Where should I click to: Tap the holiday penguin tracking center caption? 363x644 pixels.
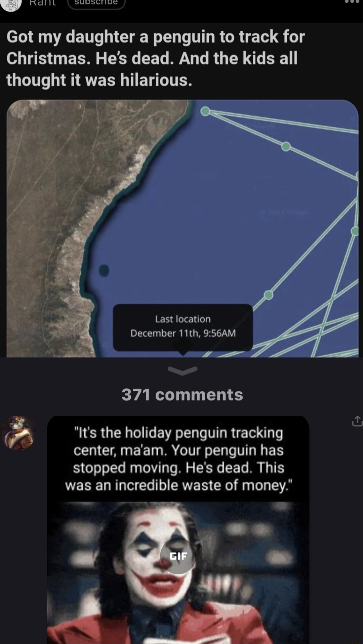(178, 459)
